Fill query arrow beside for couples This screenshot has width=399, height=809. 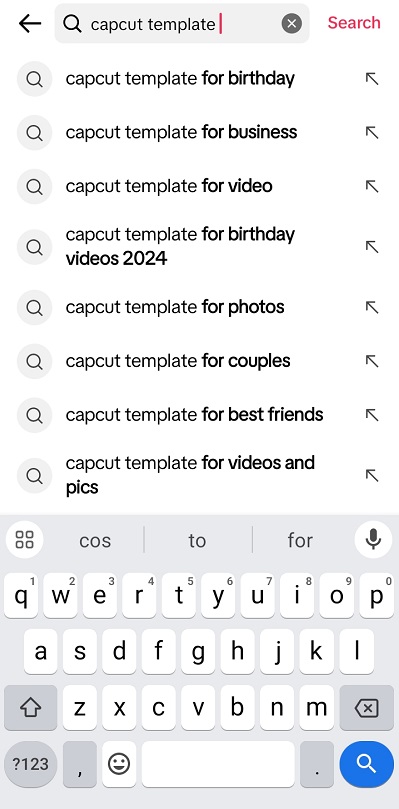point(372,361)
